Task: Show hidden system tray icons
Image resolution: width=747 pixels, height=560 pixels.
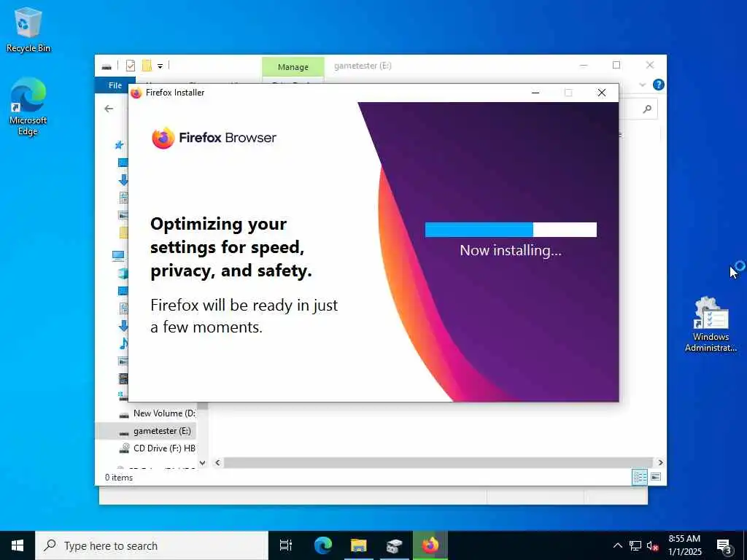Action: pyautogui.click(x=617, y=545)
